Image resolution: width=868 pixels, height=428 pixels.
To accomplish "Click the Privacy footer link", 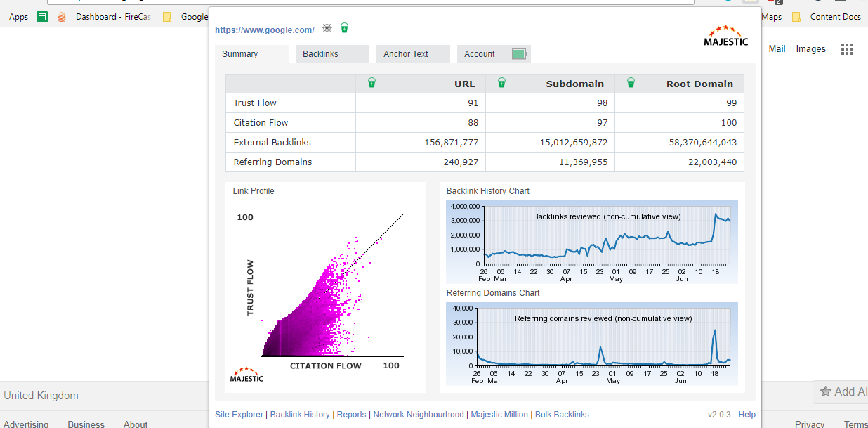I will (x=810, y=424).
